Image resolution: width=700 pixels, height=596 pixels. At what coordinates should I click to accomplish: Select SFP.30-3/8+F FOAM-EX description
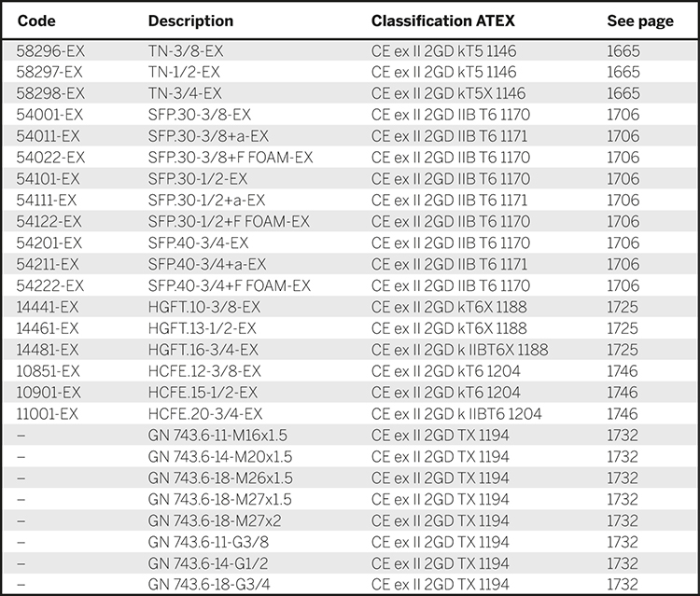[x=231, y=158]
